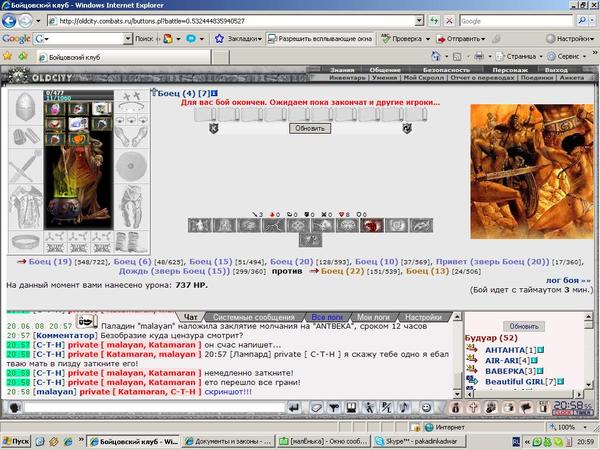
Task: Open the Favorites Center star icon
Action: tap(7, 56)
